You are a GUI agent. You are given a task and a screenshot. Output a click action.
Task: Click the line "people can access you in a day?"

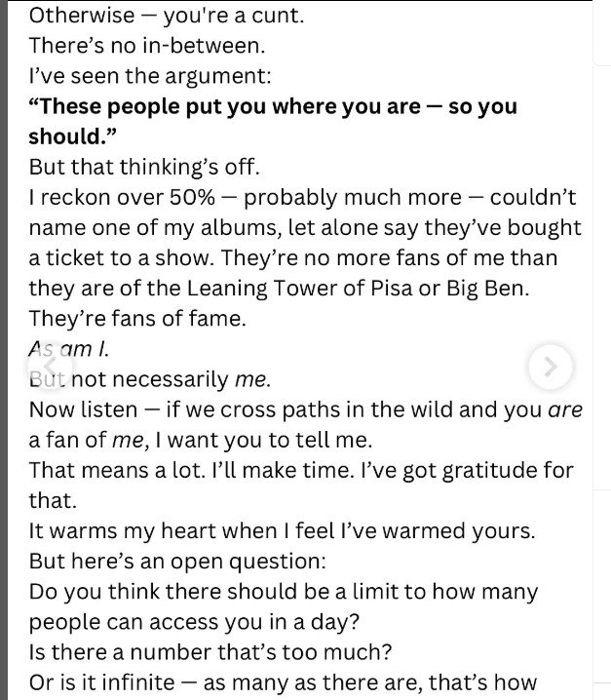click(194, 622)
